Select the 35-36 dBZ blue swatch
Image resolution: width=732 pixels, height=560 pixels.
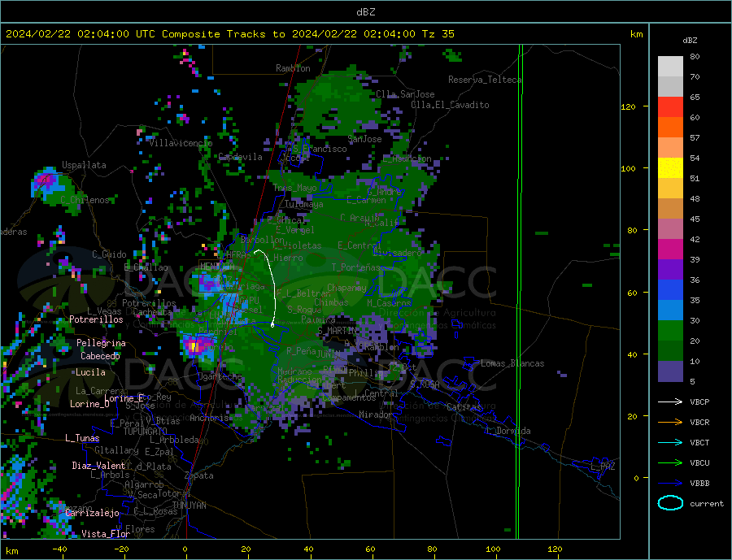tap(670, 290)
